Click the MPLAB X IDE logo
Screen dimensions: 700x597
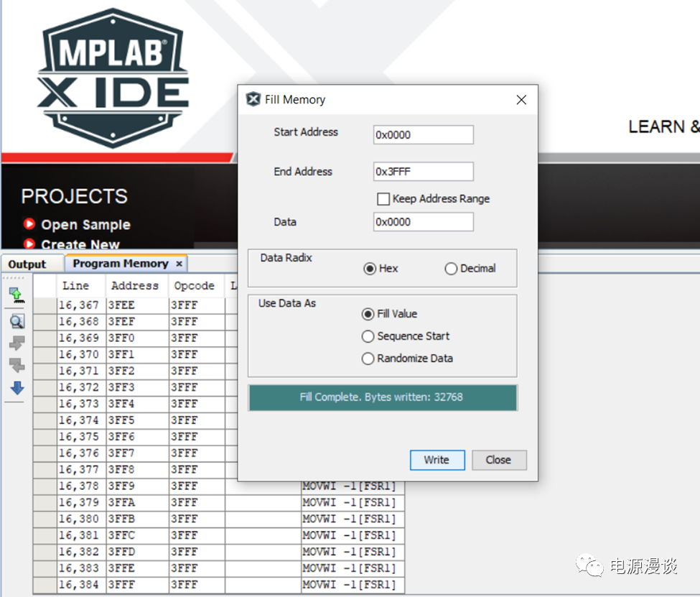[113, 78]
